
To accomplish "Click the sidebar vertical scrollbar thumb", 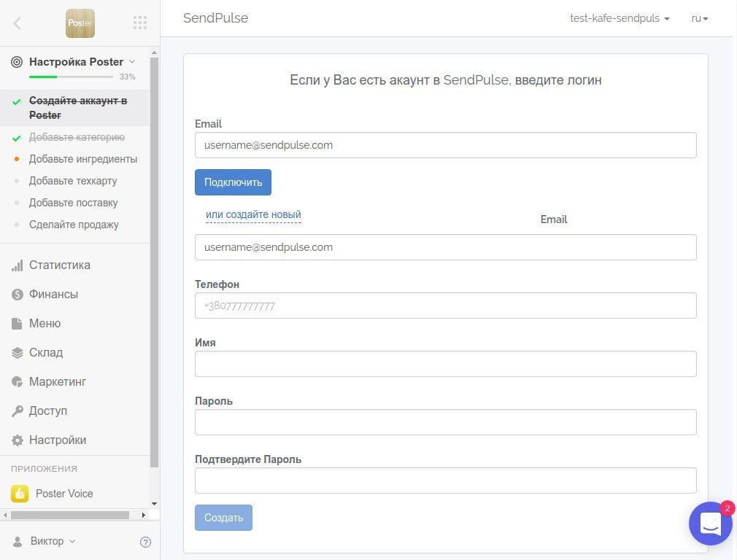I will click(154, 262).
